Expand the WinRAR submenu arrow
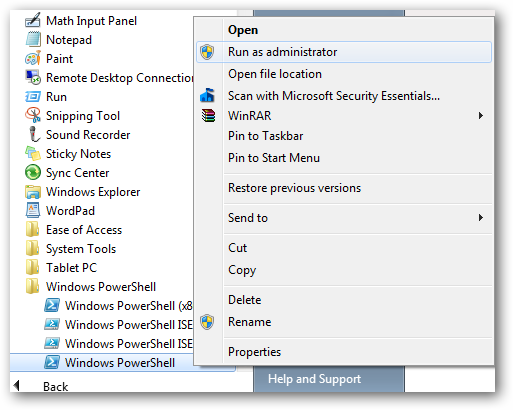 click(480, 116)
